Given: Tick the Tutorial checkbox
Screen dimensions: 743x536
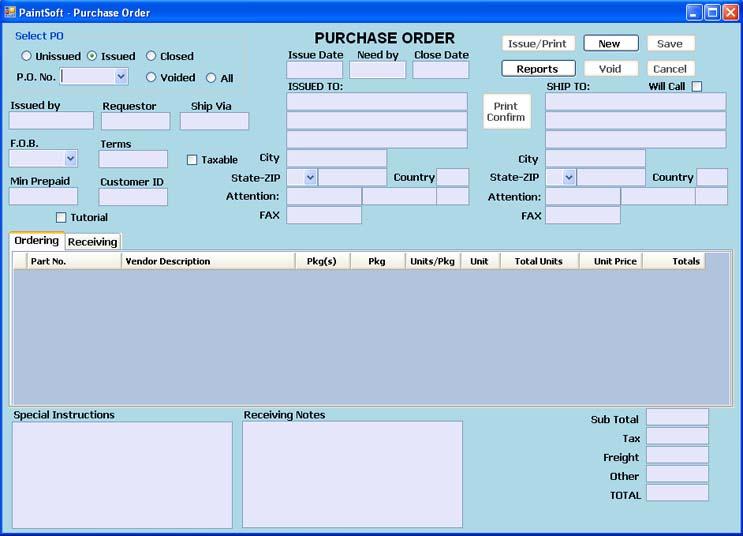Looking at the screenshot, I should pyautogui.click(x=61, y=218).
